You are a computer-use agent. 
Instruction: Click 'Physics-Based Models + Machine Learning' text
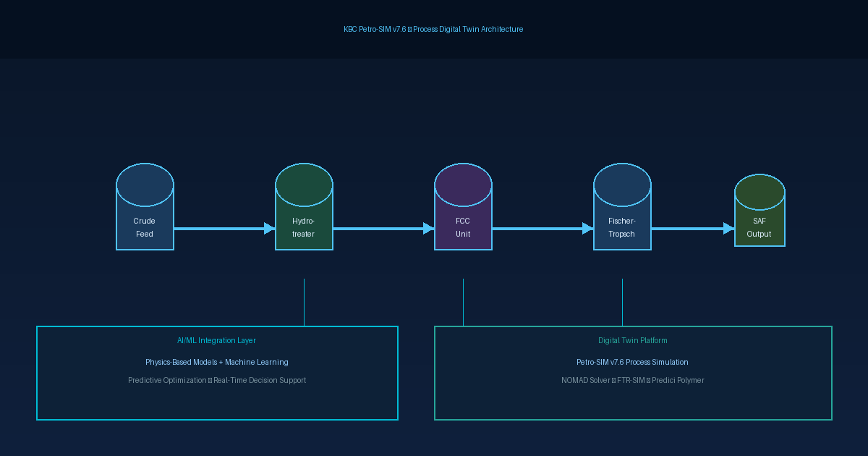(x=216, y=362)
